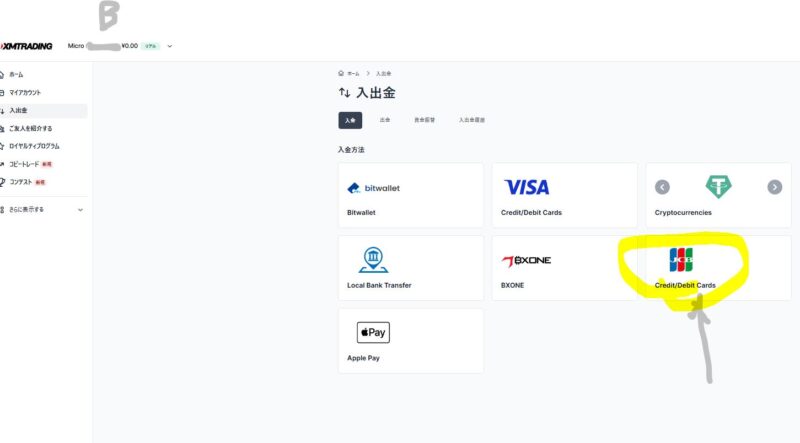Screen dimensions: 800x443
Task: Select the BXONE logo
Action: click(526, 261)
